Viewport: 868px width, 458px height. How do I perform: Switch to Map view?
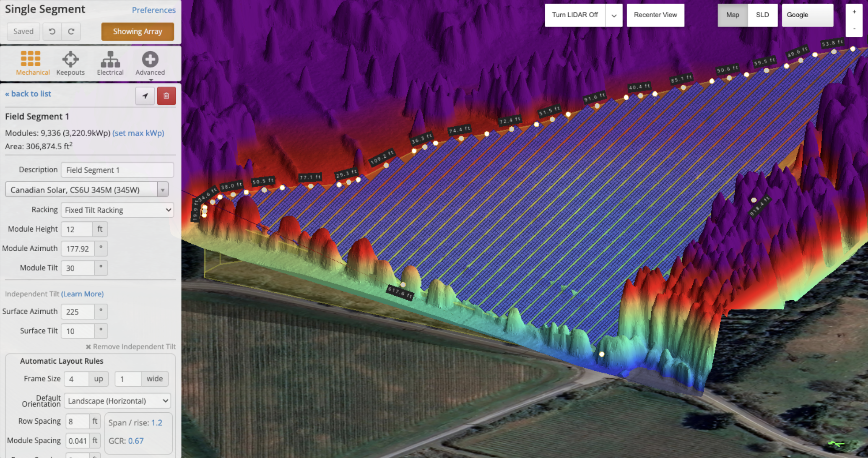point(733,15)
